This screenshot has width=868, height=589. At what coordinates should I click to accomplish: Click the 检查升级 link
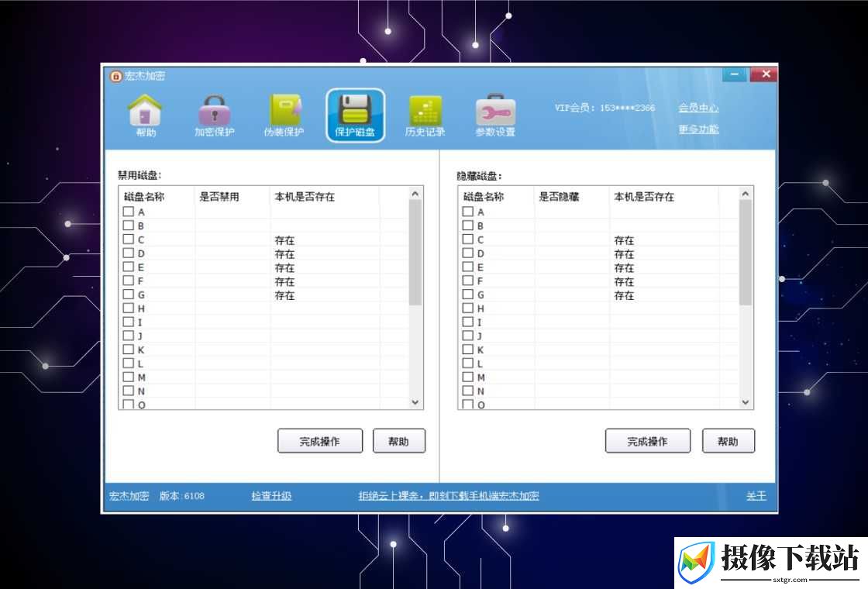pyautogui.click(x=271, y=495)
